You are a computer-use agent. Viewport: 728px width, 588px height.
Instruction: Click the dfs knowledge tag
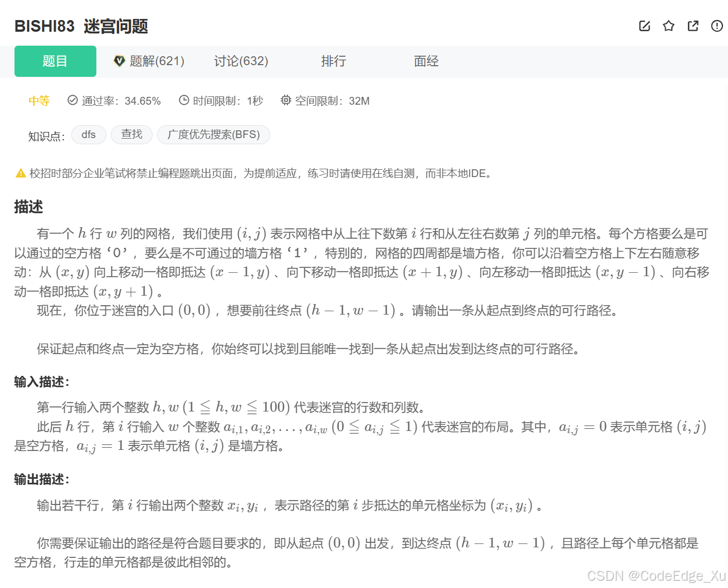89,135
